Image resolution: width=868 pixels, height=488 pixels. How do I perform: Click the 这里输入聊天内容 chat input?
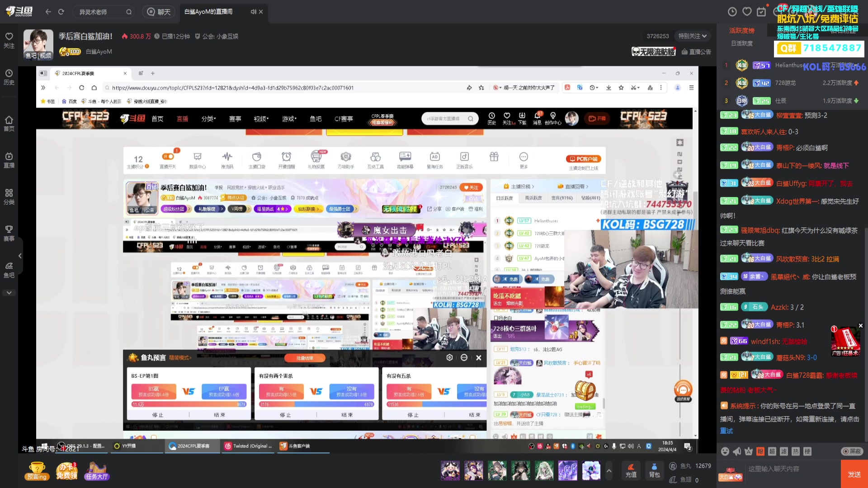[792, 469]
